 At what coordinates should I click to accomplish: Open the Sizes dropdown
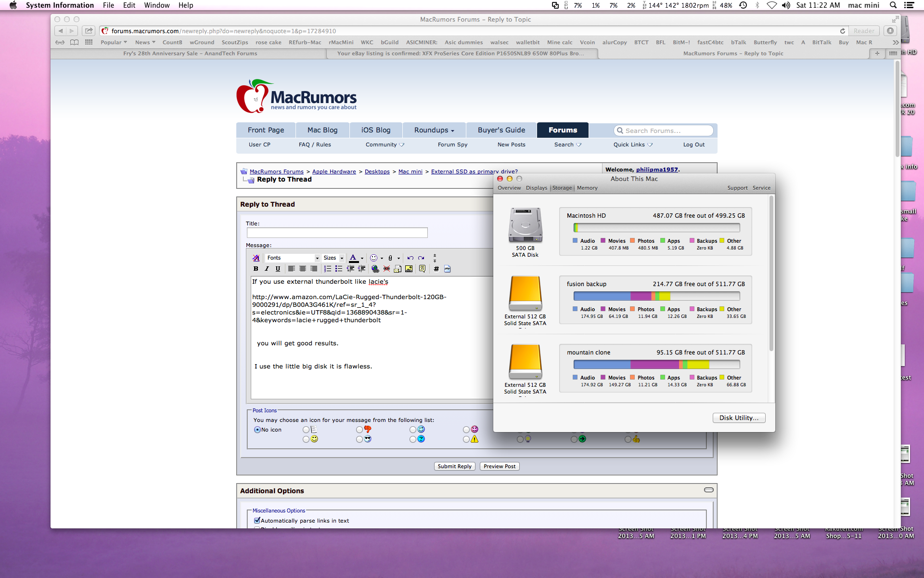[334, 258]
